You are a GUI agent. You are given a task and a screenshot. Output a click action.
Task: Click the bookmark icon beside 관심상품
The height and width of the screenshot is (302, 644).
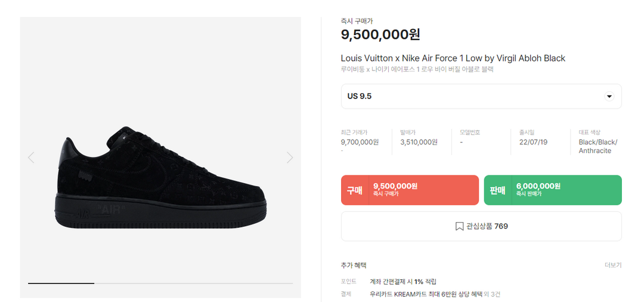tap(459, 226)
